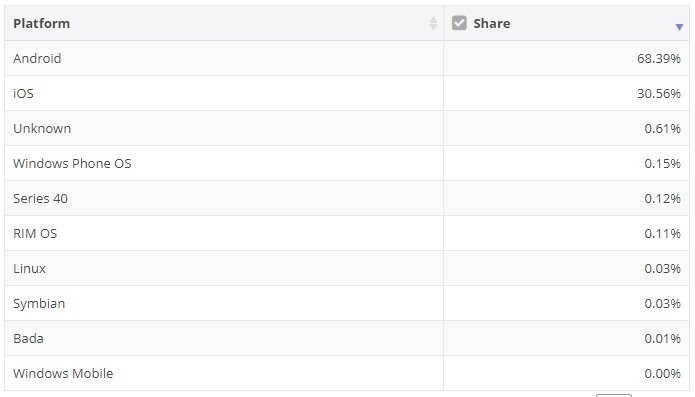
Task: Click the 68.39% share value
Action: tap(659, 58)
